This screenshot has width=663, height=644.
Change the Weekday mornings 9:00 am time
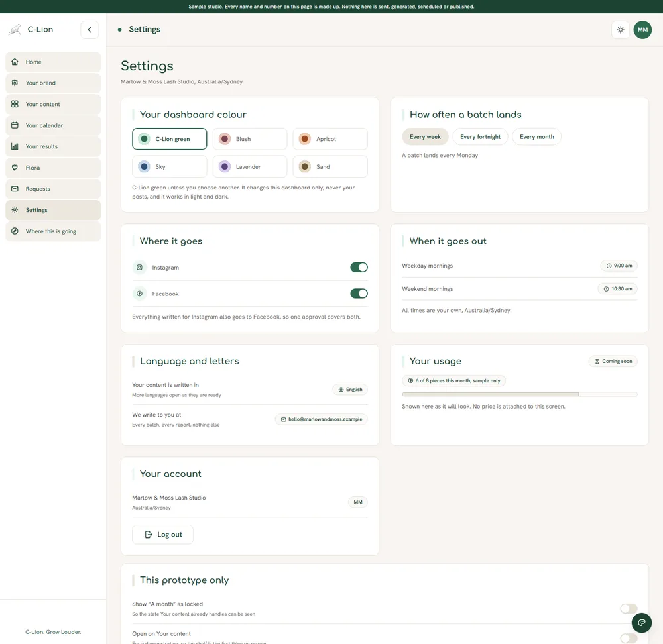(x=619, y=266)
